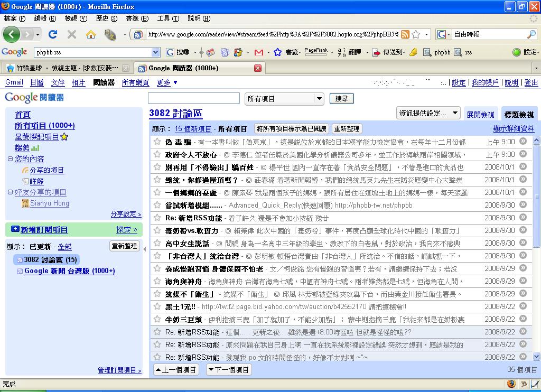Click the search magnifier in Firefox search box
This screenshot has height=392, width=541.
coord(531,34)
